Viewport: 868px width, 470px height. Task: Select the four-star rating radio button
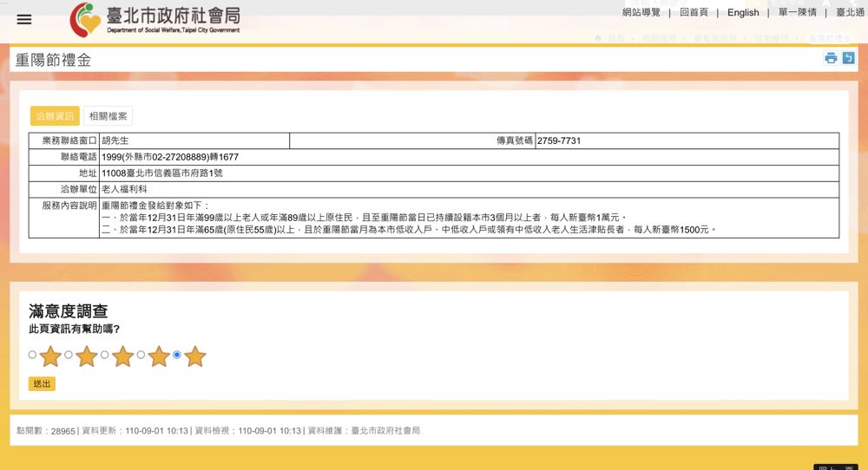pyautogui.click(x=141, y=355)
